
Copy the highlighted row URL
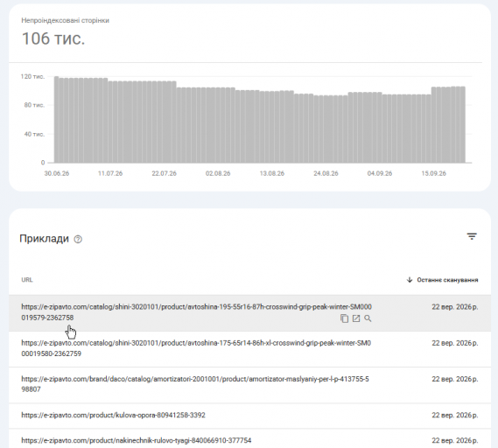point(344,318)
